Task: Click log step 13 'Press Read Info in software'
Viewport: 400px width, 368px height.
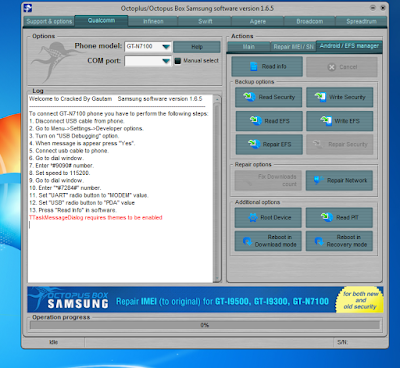Action: tap(73, 210)
